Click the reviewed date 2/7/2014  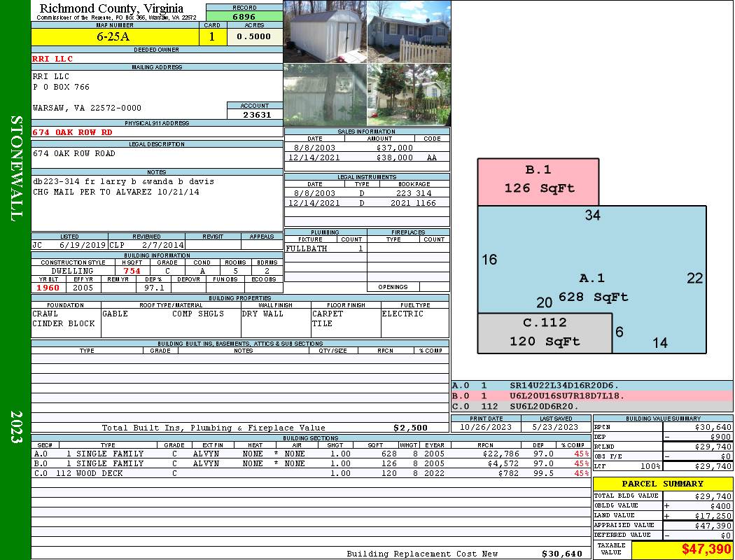click(x=163, y=245)
